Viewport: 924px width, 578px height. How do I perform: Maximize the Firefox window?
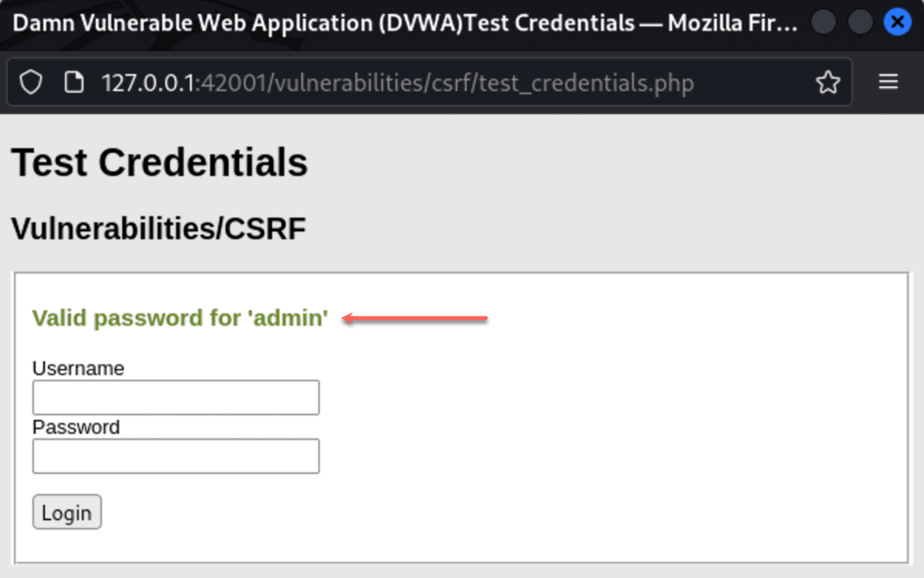[860, 23]
